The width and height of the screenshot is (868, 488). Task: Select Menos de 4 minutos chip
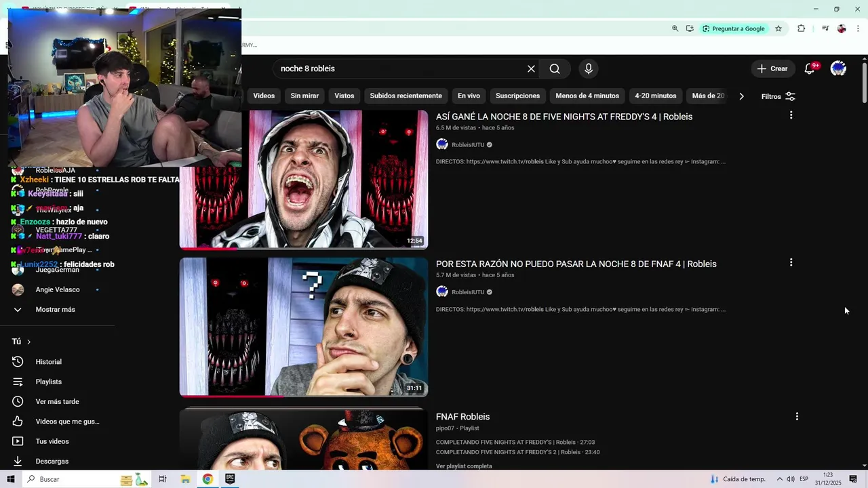pos(587,96)
